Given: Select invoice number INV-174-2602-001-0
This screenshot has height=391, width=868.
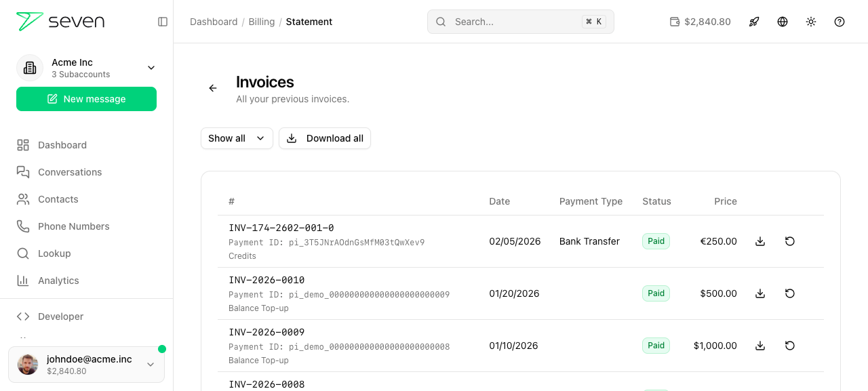Looking at the screenshot, I should click(x=281, y=228).
